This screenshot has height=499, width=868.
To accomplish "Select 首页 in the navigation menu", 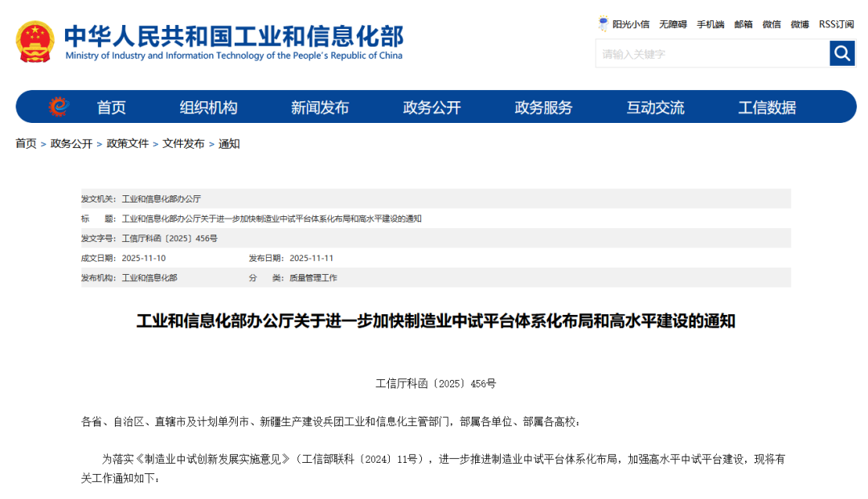I will tap(111, 106).
